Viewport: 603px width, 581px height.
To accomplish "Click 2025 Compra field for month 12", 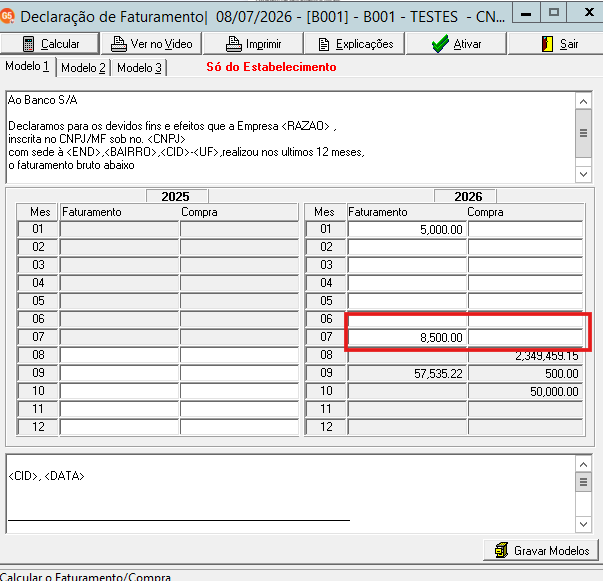I will (239, 427).
